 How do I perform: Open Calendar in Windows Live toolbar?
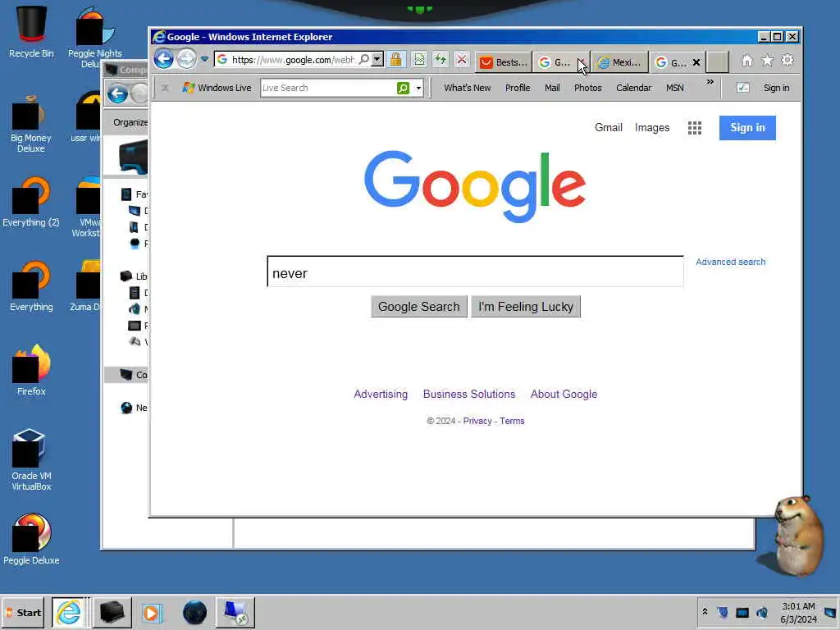tap(633, 88)
